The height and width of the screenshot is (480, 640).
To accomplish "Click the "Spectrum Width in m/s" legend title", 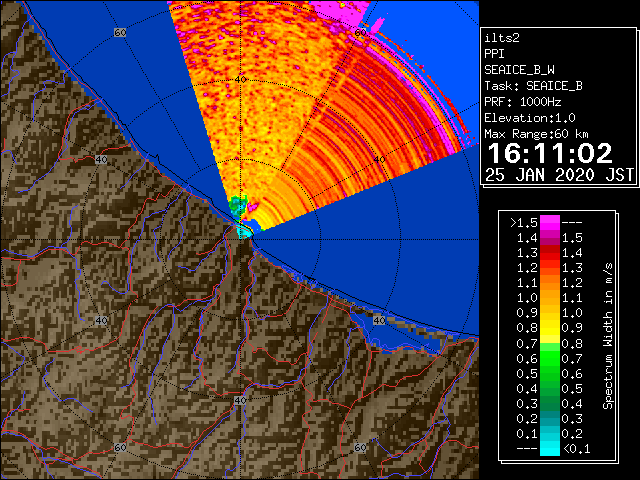I will pos(608,336).
